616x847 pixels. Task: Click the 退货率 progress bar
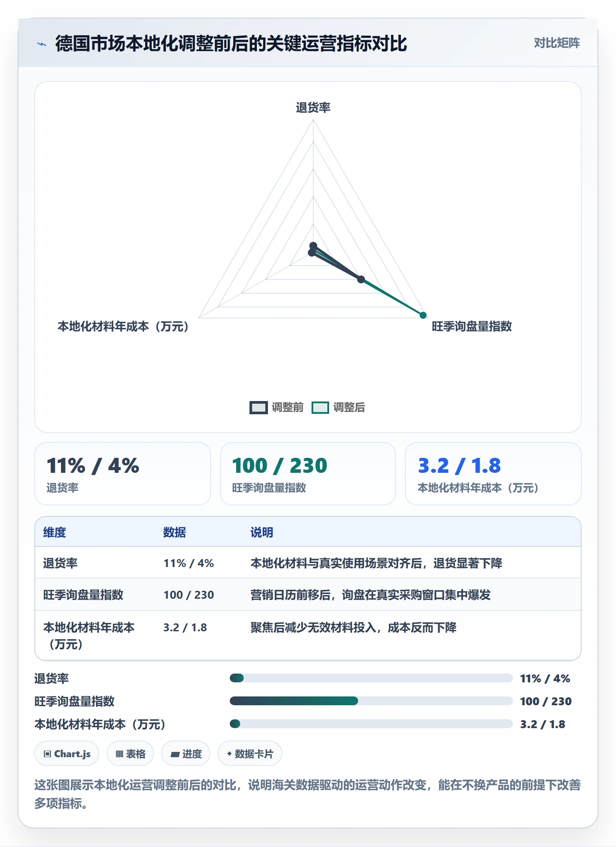[x=371, y=678]
